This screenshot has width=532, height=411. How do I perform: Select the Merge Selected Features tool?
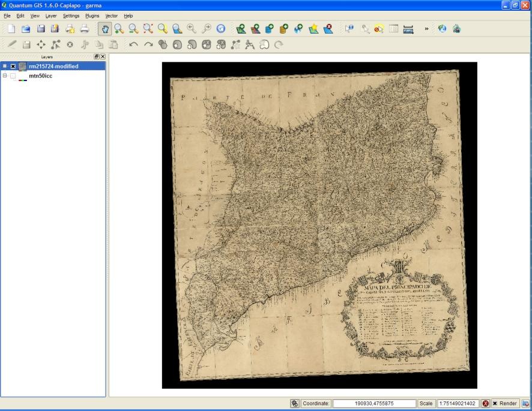click(264, 44)
